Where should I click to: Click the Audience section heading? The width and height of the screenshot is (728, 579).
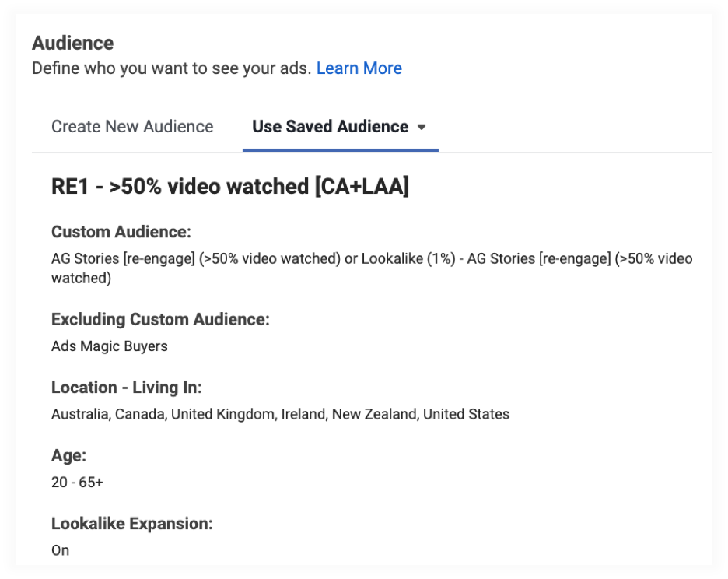(x=72, y=43)
